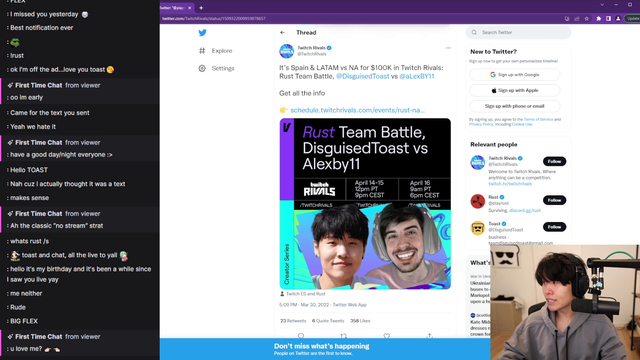Open the Terms of Service link
Viewport: 640px width, 360px height.
pos(538,119)
